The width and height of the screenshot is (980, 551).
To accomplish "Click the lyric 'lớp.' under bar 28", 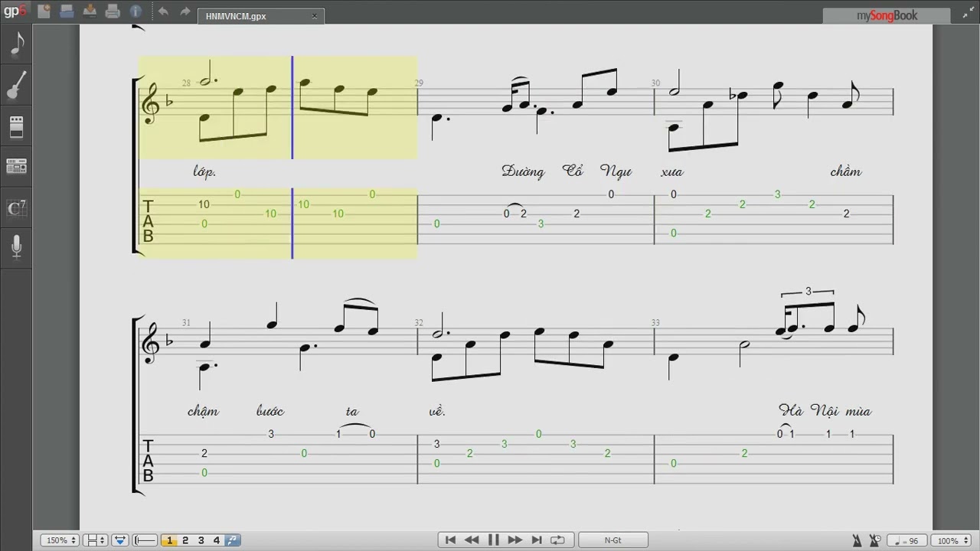I will pyautogui.click(x=204, y=171).
